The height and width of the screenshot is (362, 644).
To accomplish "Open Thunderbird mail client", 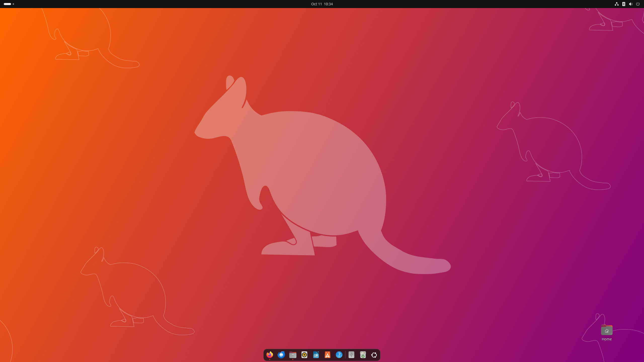I will 281,355.
